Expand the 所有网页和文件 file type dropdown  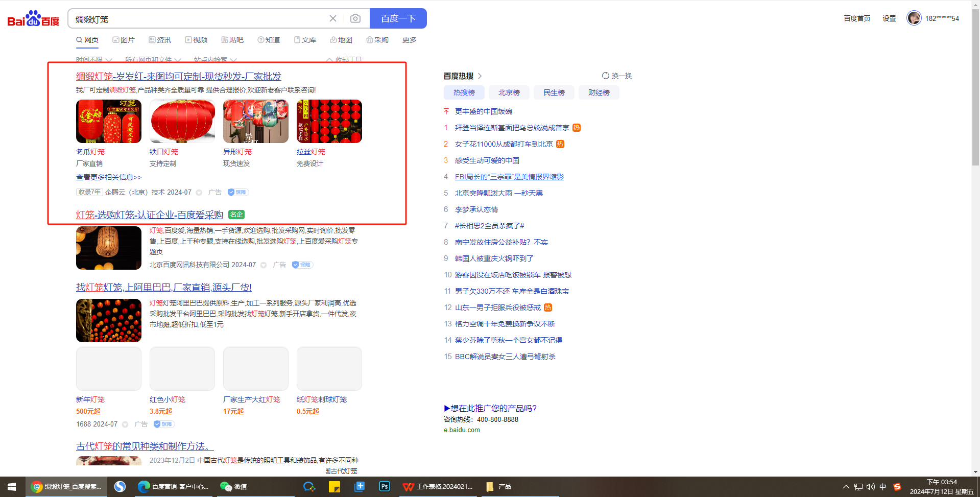153,60
